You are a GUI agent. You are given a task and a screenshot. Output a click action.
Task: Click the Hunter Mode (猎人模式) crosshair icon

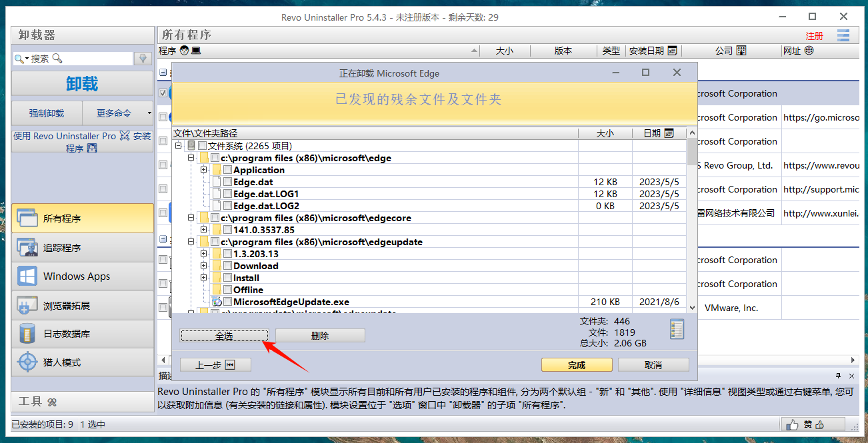click(27, 362)
